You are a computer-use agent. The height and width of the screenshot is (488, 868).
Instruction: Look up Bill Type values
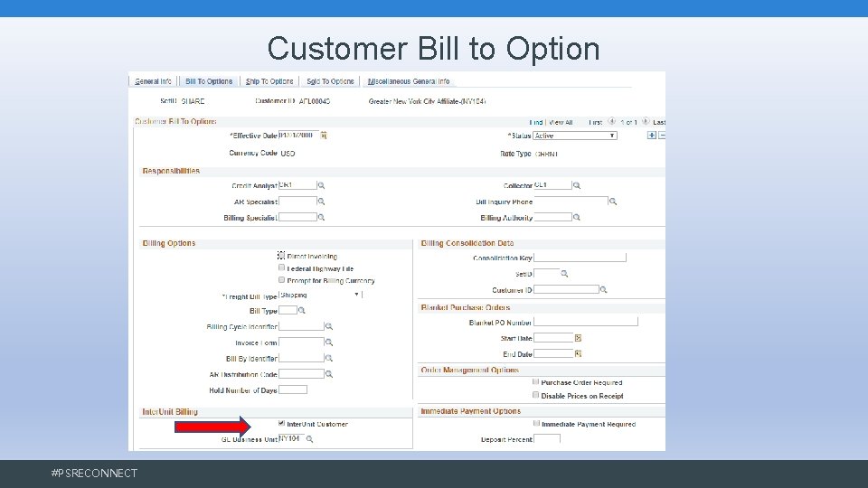point(302,310)
